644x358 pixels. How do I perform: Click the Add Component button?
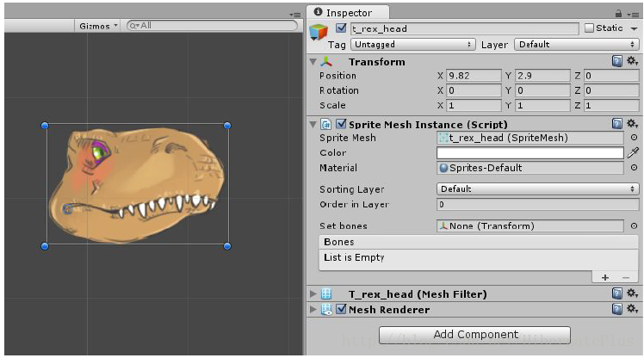pyautogui.click(x=474, y=335)
